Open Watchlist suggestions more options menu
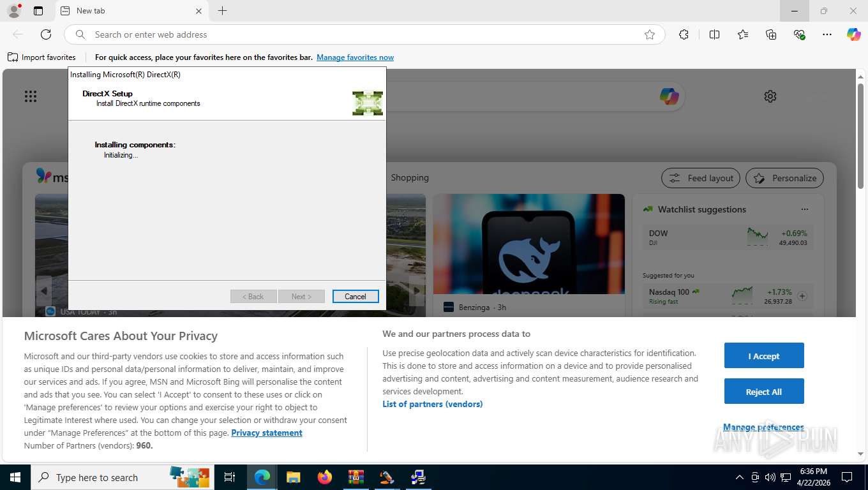Screen dimensions: 868x490 click(x=805, y=209)
